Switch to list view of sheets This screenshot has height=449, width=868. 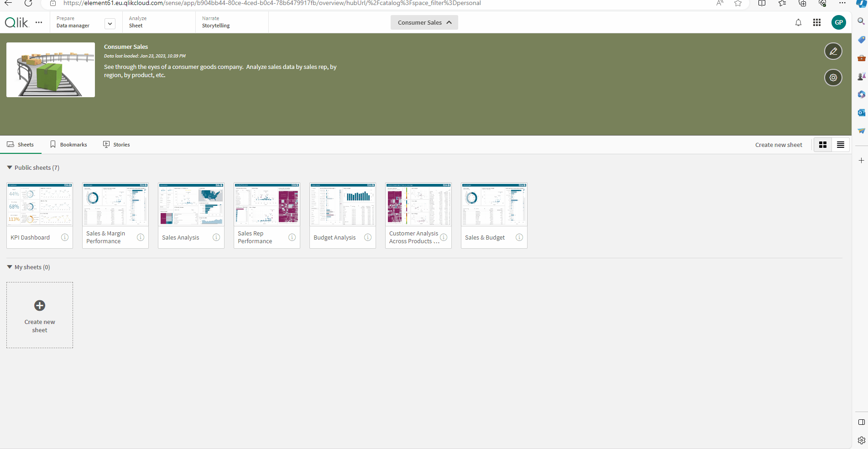(x=840, y=145)
